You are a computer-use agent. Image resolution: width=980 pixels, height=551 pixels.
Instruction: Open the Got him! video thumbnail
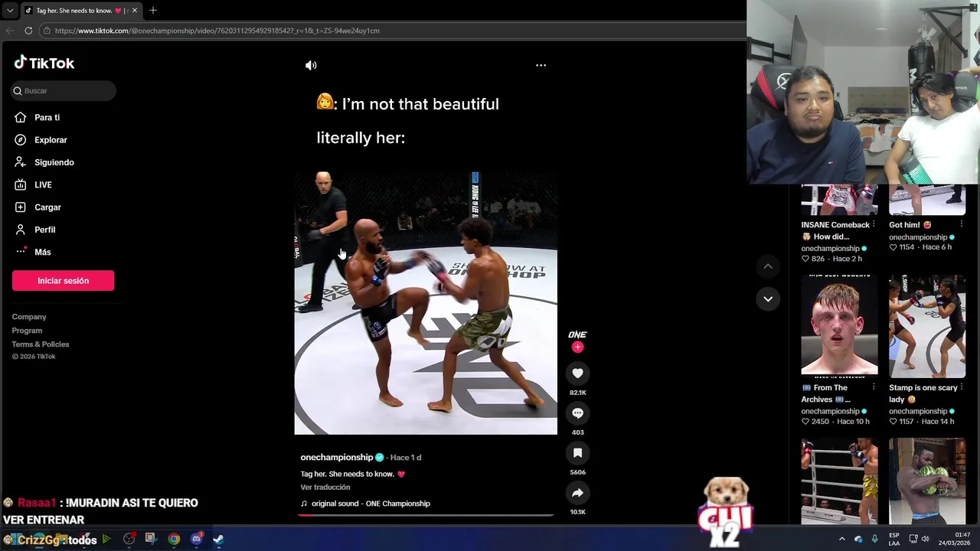click(927, 201)
